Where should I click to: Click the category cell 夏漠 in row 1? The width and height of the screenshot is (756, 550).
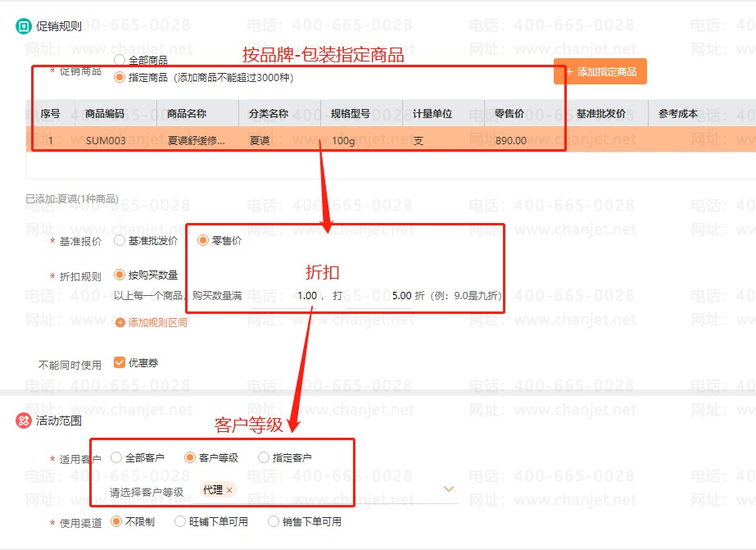tap(280, 140)
